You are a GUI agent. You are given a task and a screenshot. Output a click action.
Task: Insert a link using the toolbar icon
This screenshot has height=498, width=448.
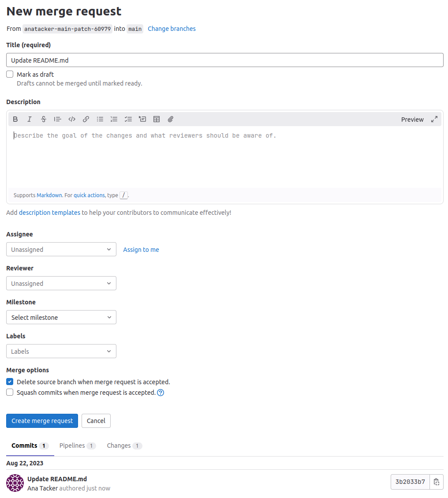click(x=86, y=119)
